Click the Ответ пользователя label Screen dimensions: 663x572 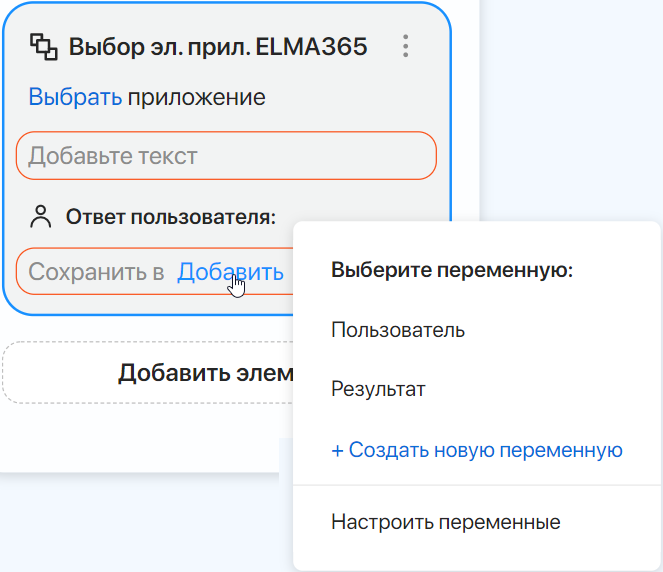pos(170,216)
